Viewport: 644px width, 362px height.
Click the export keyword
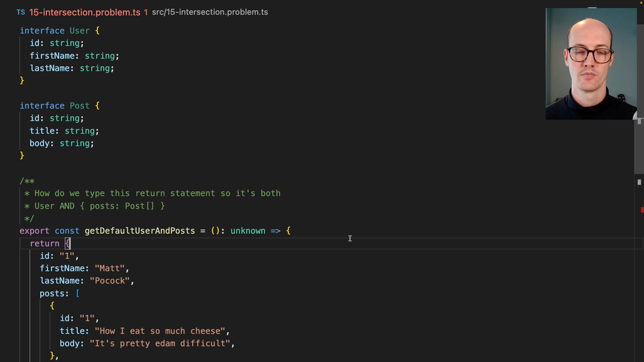pyautogui.click(x=34, y=231)
